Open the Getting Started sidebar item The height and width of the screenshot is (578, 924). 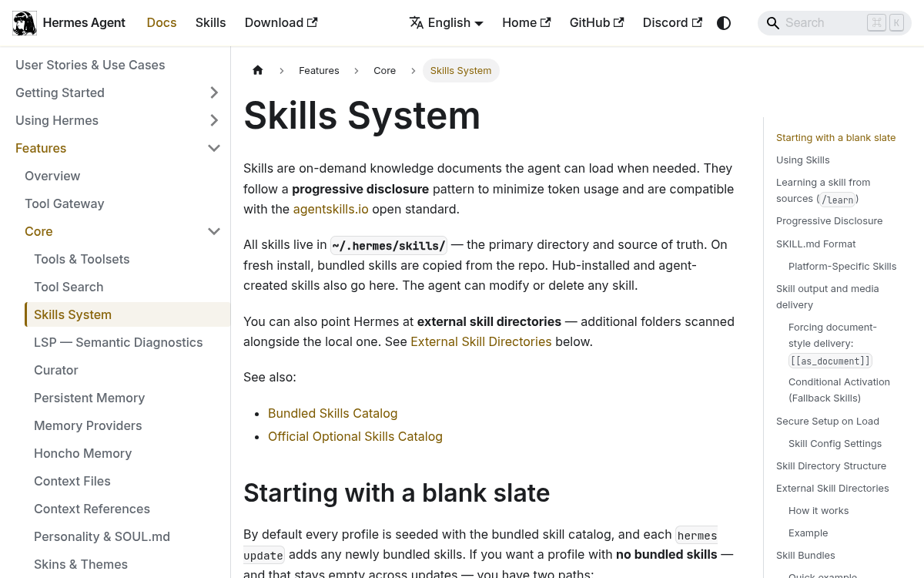[60, 92]
